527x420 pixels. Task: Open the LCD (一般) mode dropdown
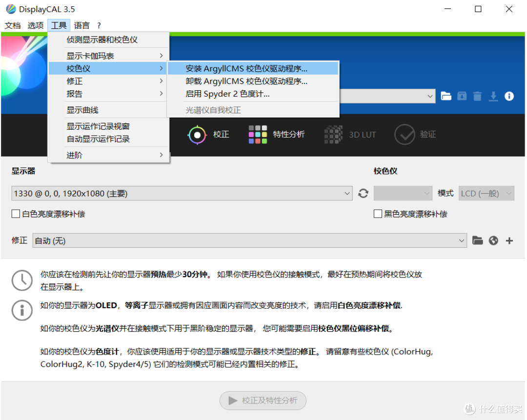pyautogui.click(x=486, y=193)
